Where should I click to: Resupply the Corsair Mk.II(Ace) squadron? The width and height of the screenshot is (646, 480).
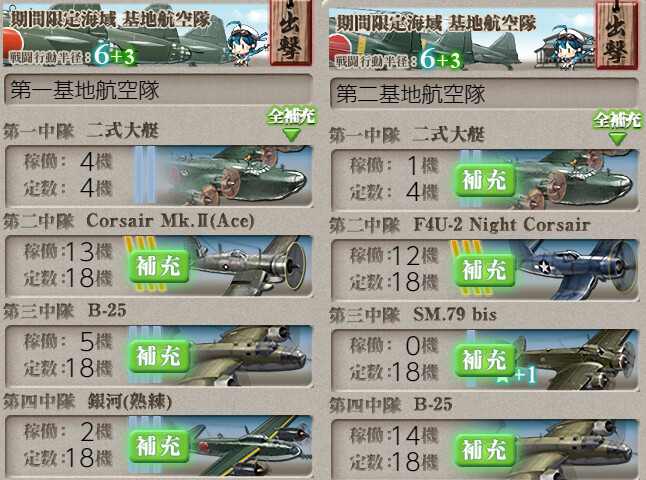tap(159, 266)
